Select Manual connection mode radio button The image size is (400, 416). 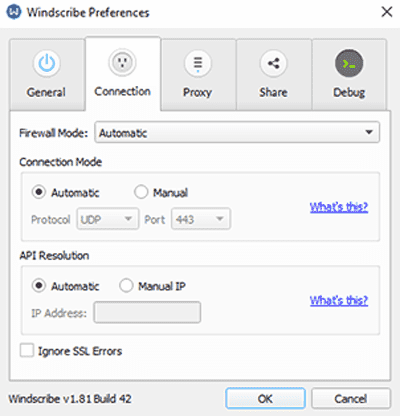pyautogui.click(x=141, y=192)
